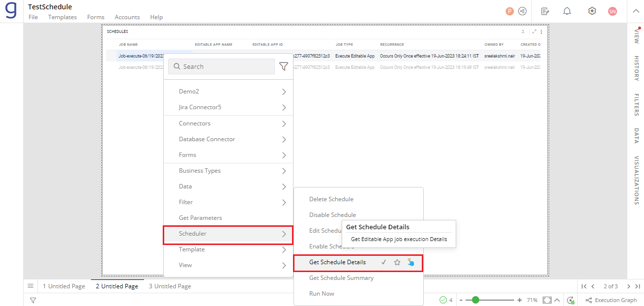Collapse the header with the up chevron
Viewport: 644px width, 306px height.
pyautogui.click(x=636, y=11)
